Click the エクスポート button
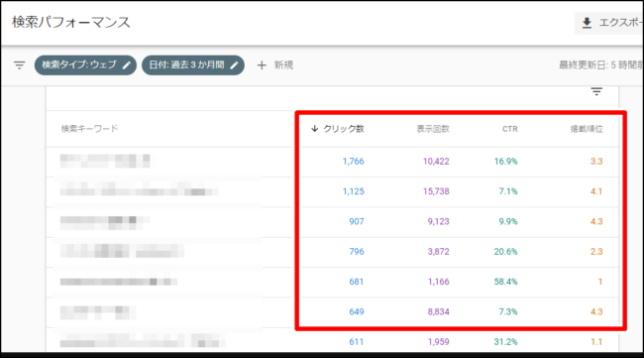Image resolution: width=644 pixels, height=358 pixels. click(x=609, y=23)
